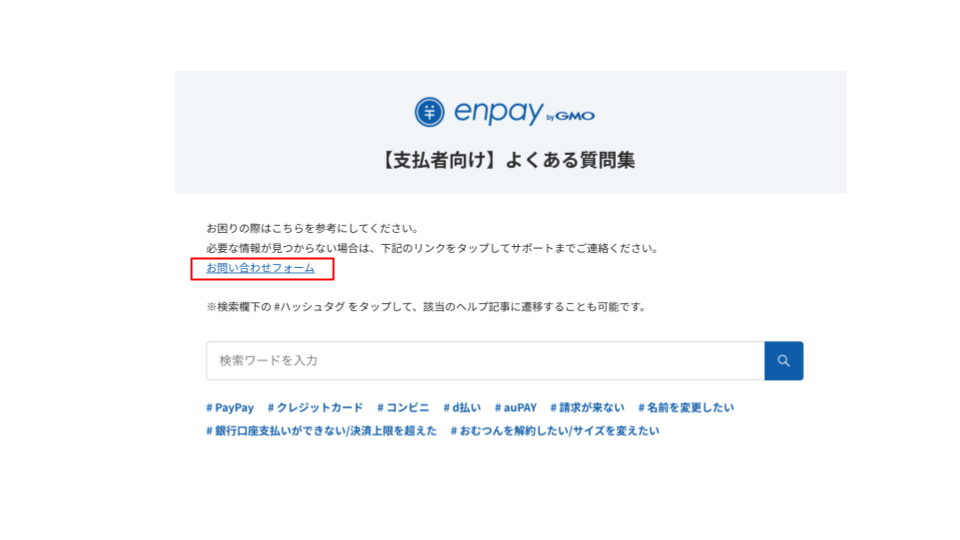Image resolution: width=960 pixels, height=540 pixels.
Task: Open the #名前を変更したい hashtag
Action: 686,408
